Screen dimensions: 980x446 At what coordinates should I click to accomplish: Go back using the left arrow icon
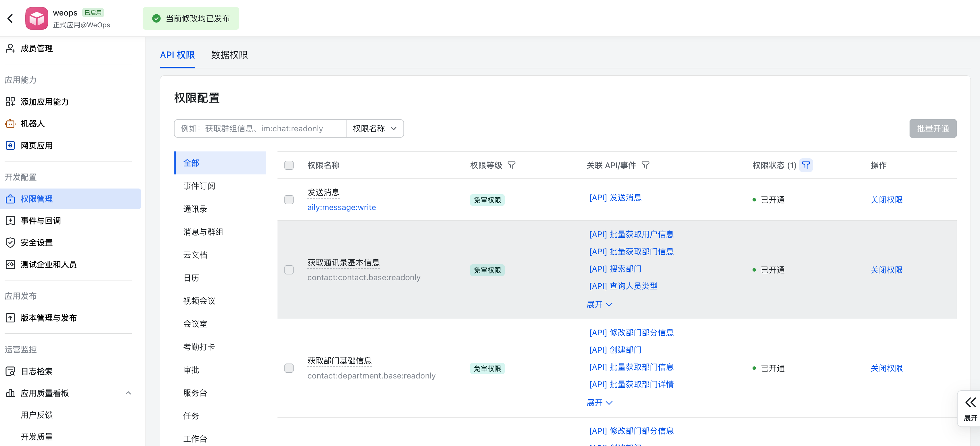coord(10,18)
